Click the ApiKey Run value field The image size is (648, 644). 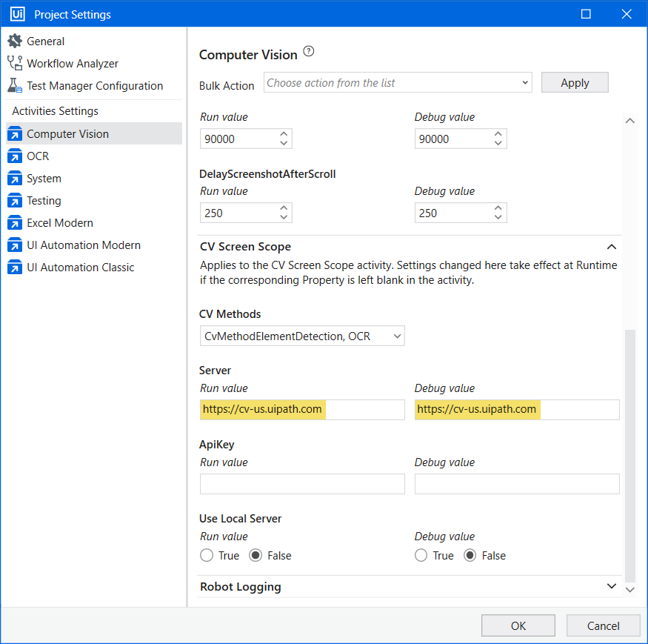click(x=302, y=484)
